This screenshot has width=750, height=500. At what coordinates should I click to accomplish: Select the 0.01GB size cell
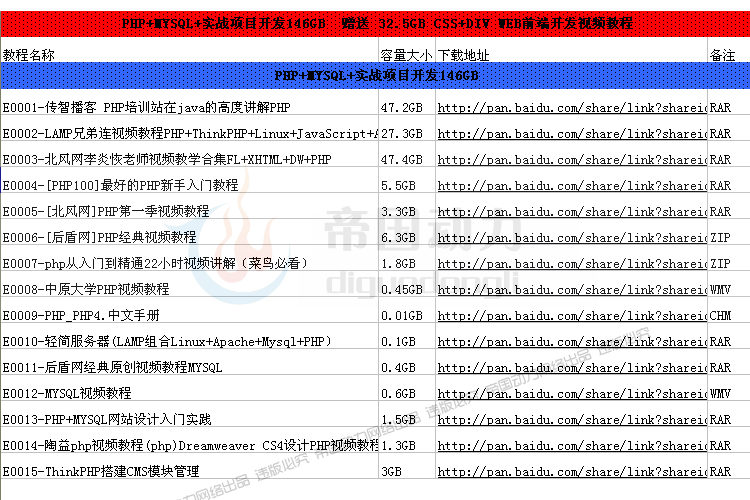407,311
